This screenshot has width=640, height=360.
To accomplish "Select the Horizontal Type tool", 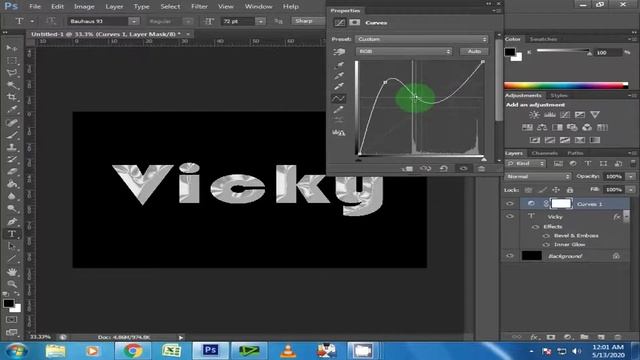I will [11, 234].
